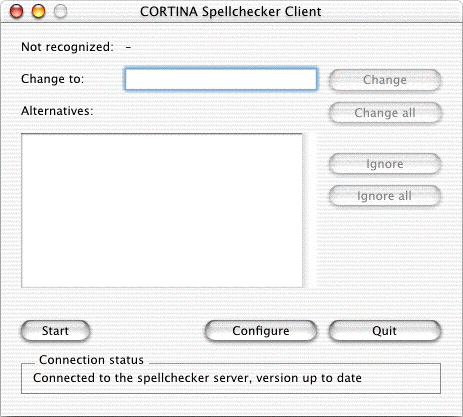Minimize the window using the yellow button
This screenshot has height=417, width=463.
38,11
